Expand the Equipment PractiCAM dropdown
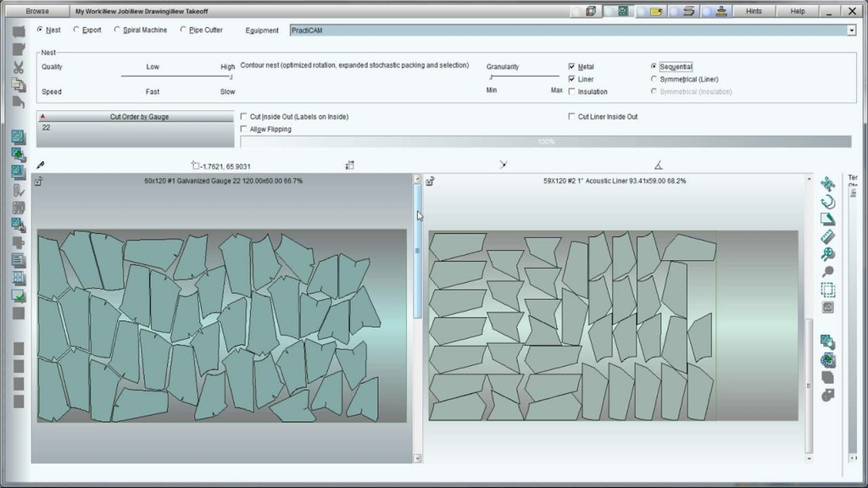 pyautogui.click(x=851, y=30)
